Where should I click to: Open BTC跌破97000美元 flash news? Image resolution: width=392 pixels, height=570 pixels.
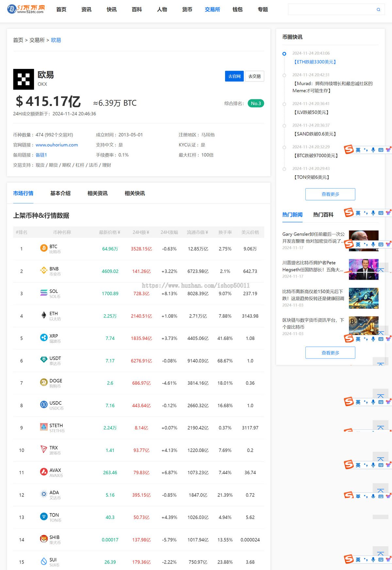pyautogui.click(x=316, y=156)
